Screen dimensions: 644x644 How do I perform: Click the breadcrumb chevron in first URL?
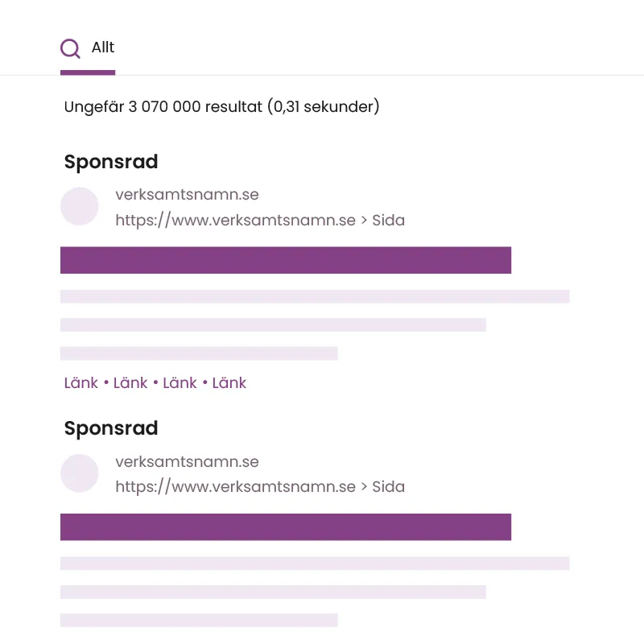point(364,221)
